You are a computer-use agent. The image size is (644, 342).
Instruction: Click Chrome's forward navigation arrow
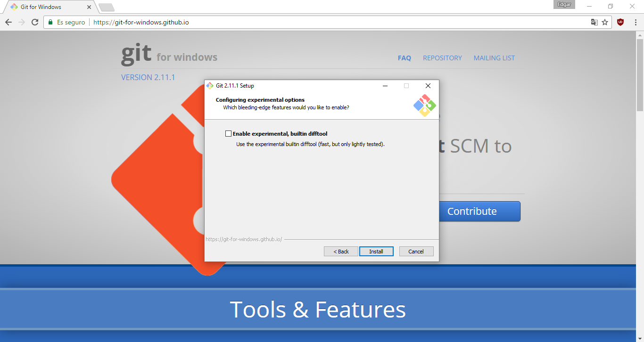coord(21,22)
